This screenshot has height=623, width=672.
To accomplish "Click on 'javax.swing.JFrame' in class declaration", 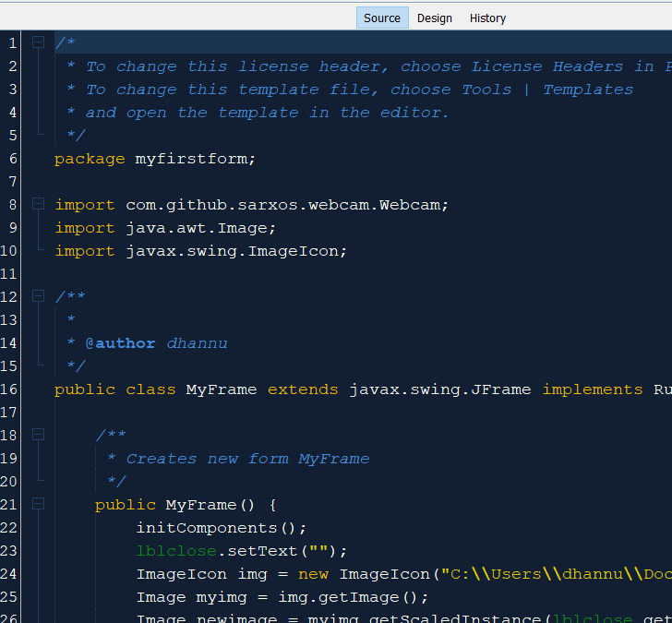I will pyautogui.click(x=440, y=389).
